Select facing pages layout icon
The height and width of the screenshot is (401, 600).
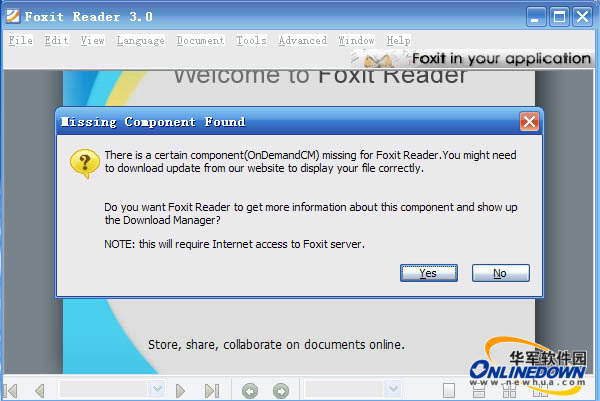pos(509,391)
